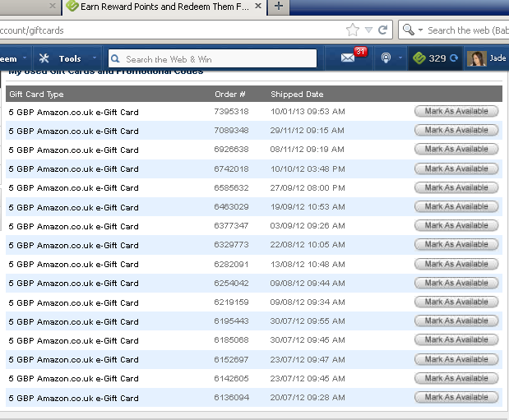Image resolution: width=509 pixels, height=420 pixels.
Task: Open the Redeem menu dropdown arrow
Action: 25,58
